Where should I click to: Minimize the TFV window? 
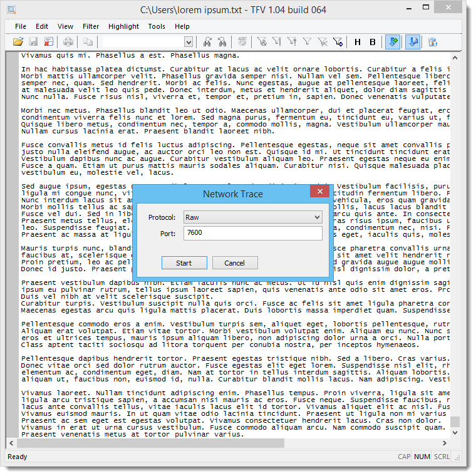pyautogui.click(x=409, y=9)
